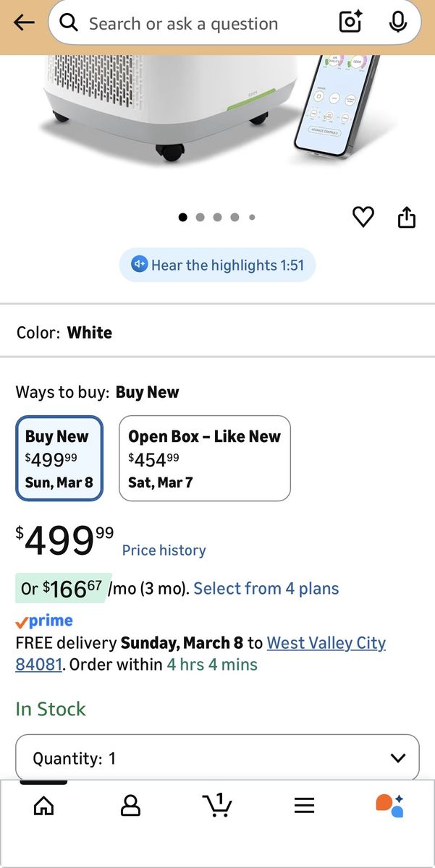The height and width of the screenshot is (868, 435).
Task: Open the Rufus AI assistant icon
Action: point(389,805)
